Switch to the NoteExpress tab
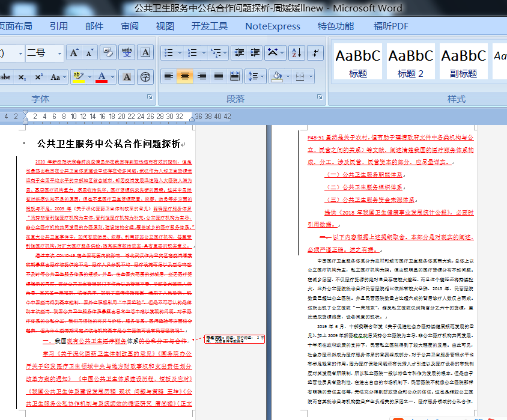 tap(272, 26)
